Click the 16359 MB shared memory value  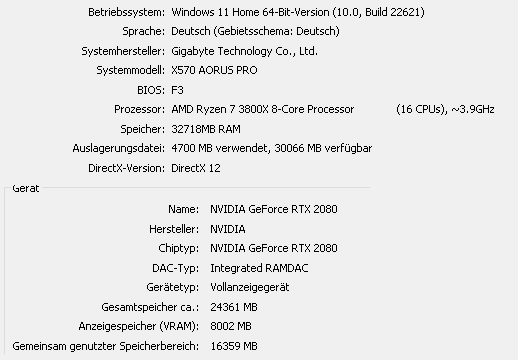point(234,346)
